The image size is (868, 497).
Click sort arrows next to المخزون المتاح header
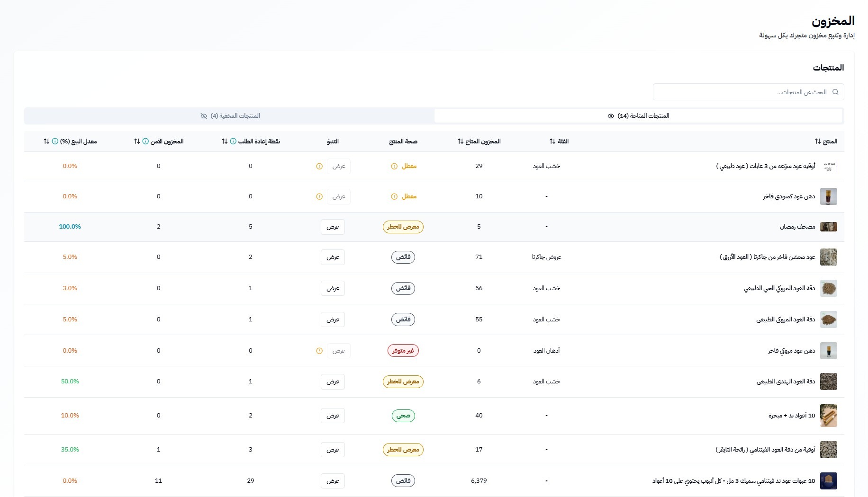pos(461,142)
